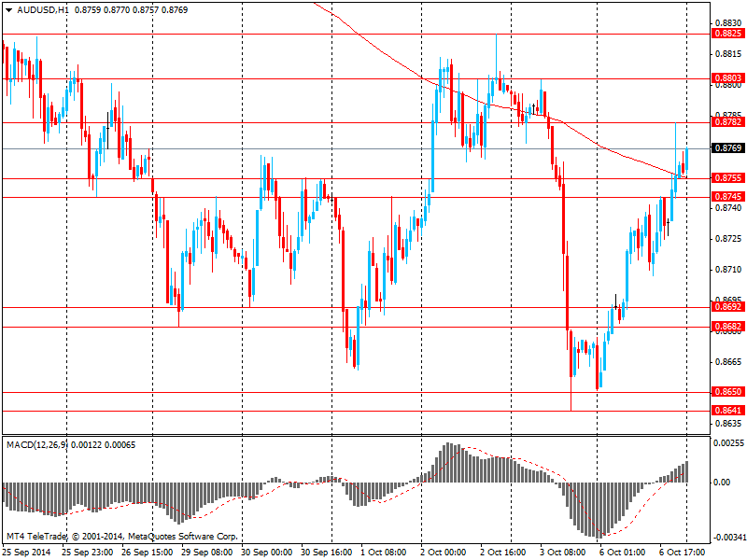Image resolution: width=747 pixels, height=560 pixels.
Task: Click the MT4 TeleTrade copyright text
Action: coord(121,537)
